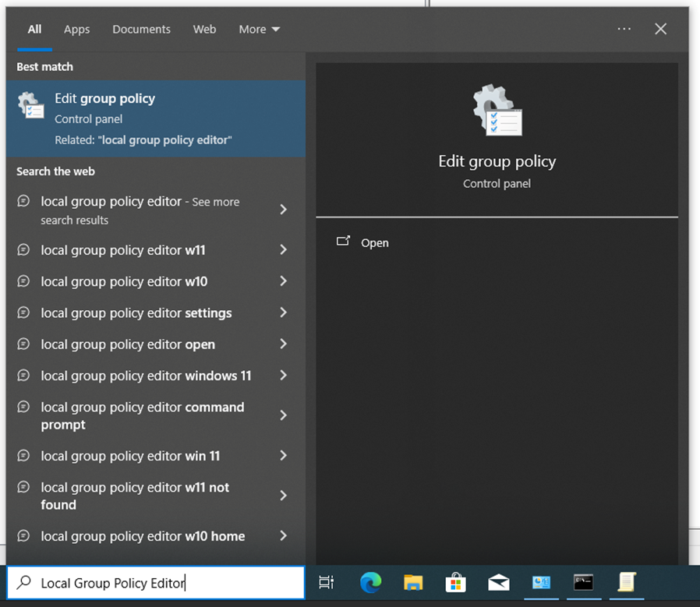Click search icon beside 'editor w11' suggestion
Image resolution: width=700 pixels, height=607 pixels.
[x=23, y=249]
